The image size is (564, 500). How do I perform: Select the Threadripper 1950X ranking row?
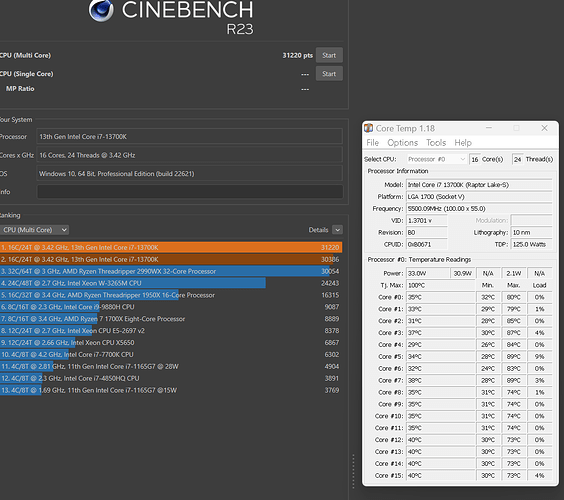(171, 295)
